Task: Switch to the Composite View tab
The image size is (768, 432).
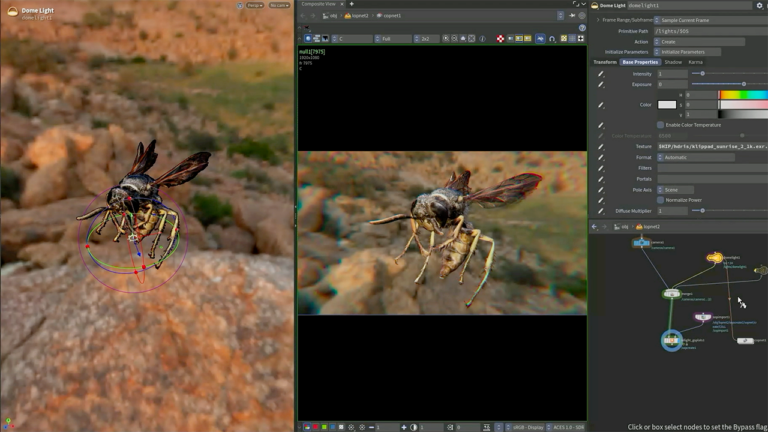Action: (x=318, y=4)
